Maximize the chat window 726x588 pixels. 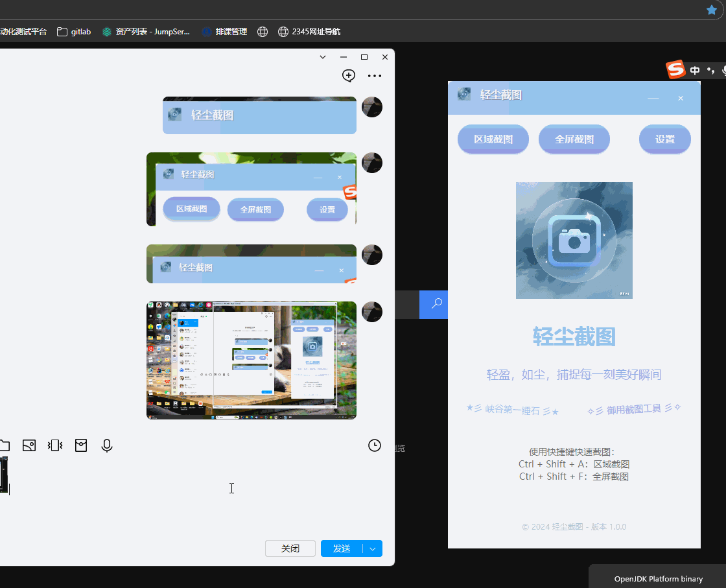[364, 57]
